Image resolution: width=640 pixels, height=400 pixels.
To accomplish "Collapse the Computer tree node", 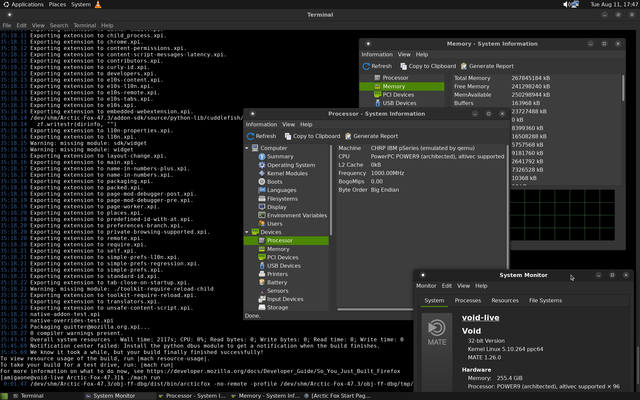I will [247, 148].
